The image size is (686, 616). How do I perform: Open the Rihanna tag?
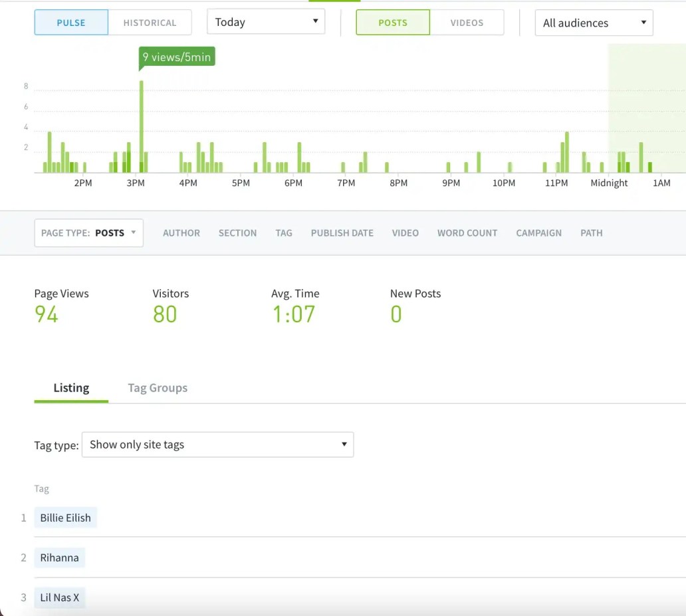coord(59,557)
